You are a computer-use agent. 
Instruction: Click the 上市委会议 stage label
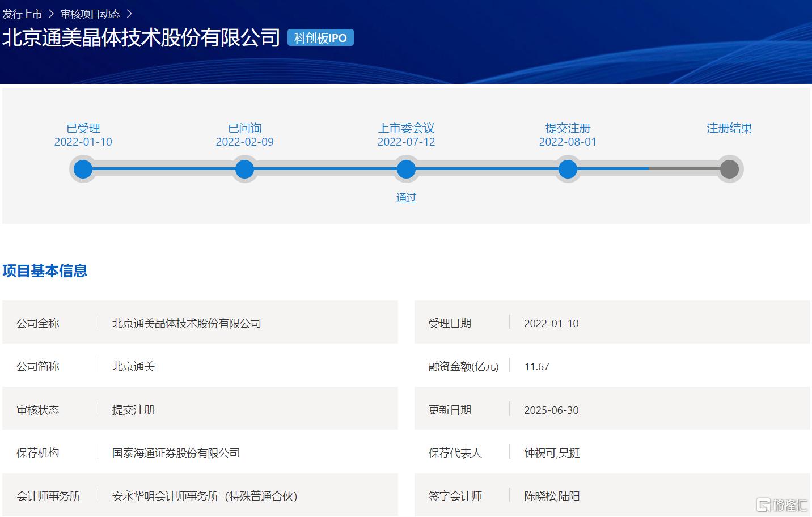click(406, 128)
